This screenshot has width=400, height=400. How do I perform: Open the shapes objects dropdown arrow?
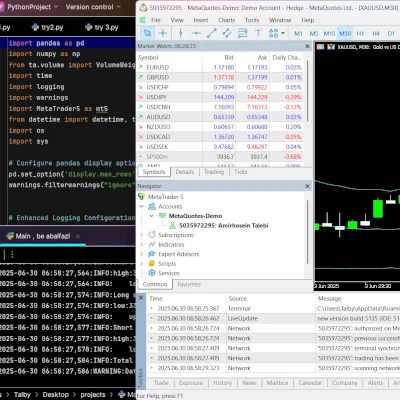(x=283, y=33)
